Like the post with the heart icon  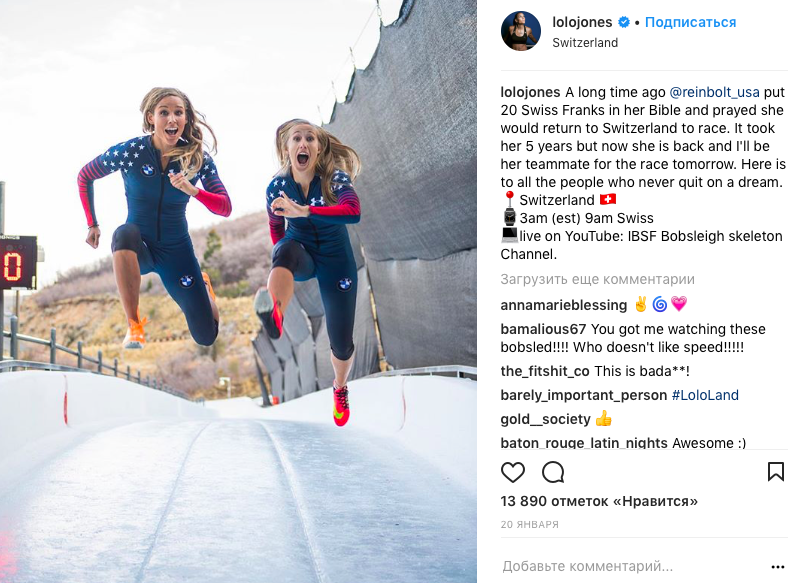[512, 472]
